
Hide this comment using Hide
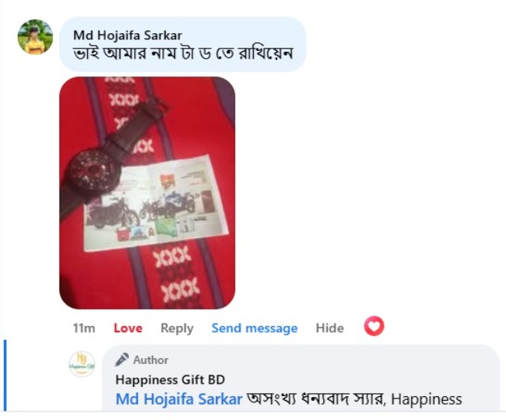coord(330,328)
